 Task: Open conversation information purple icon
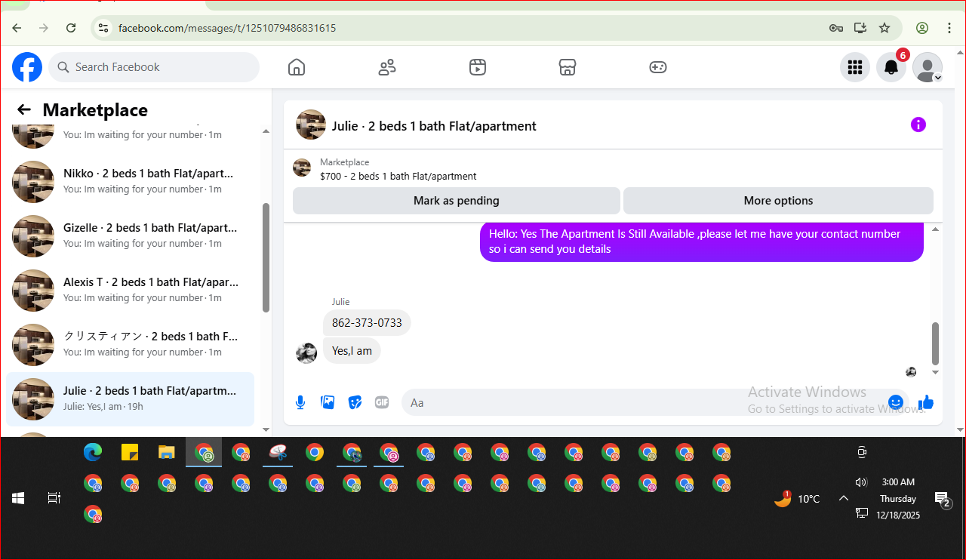point(918,125)
